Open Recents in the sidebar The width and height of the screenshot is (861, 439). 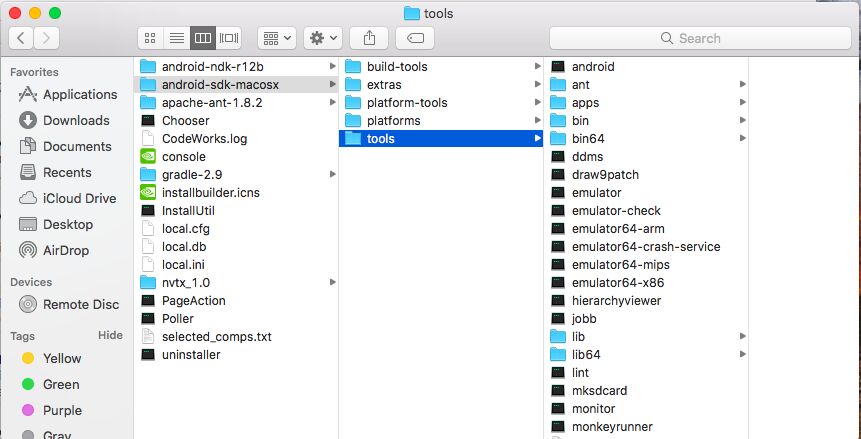click(x=55, y=173)
